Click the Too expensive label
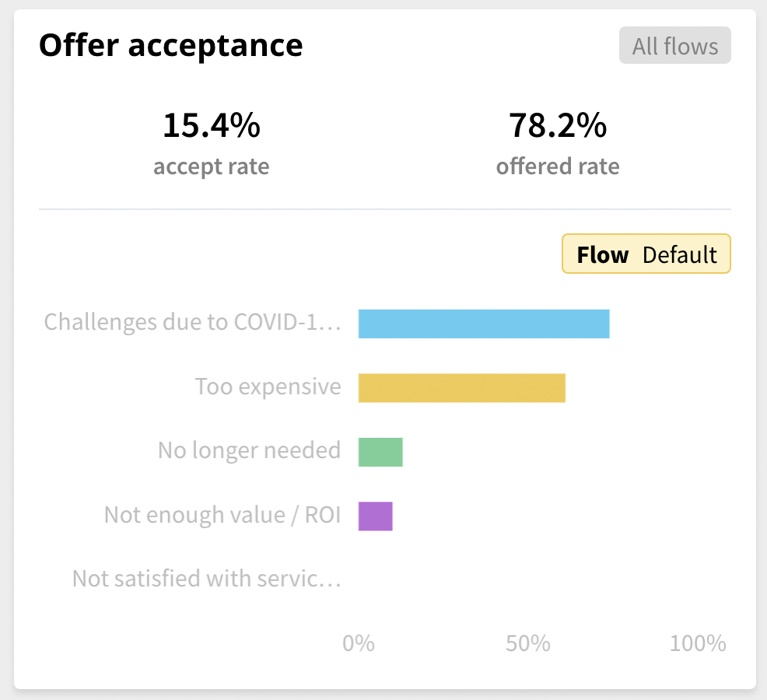The image size is (767, 700). coord(268,387)
